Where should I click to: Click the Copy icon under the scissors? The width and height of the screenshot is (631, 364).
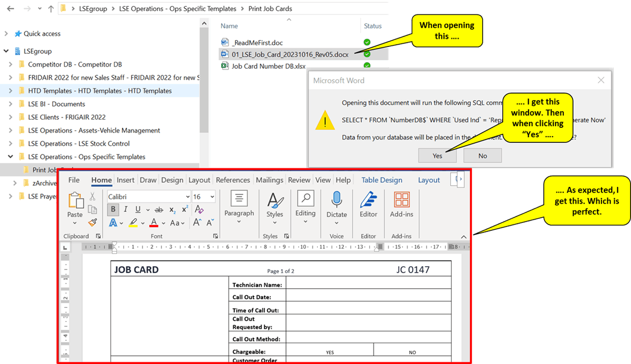tap(93, 209)
